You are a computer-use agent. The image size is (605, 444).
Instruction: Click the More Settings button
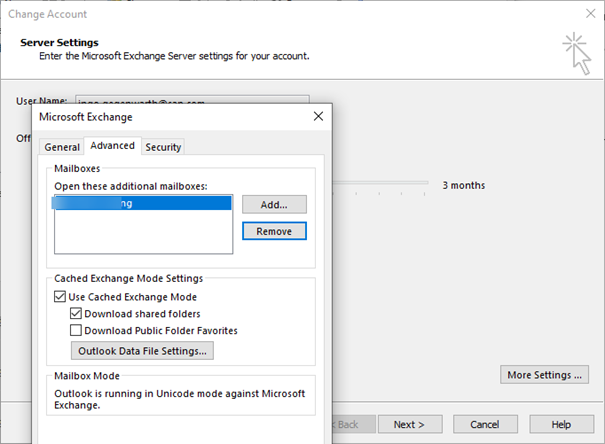[x=544, y=375]
